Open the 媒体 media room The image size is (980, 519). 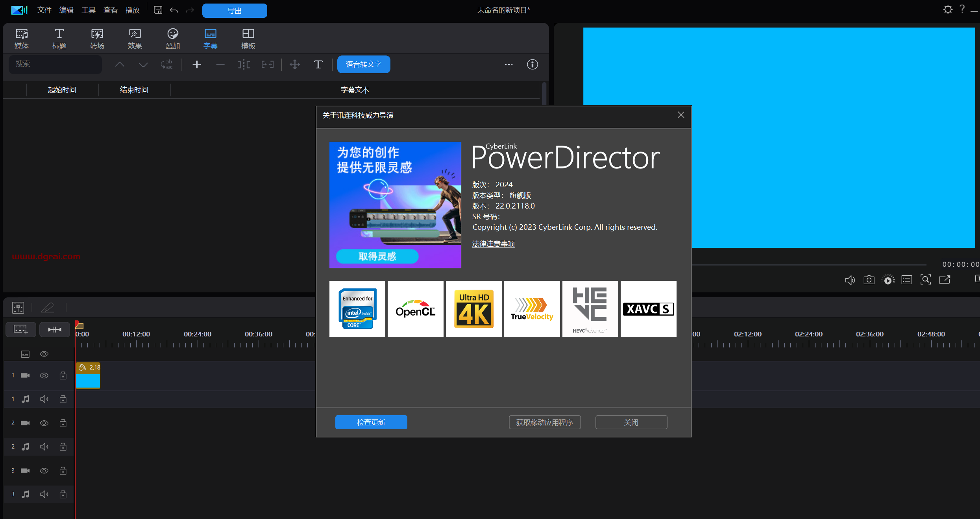coord(22,39)
